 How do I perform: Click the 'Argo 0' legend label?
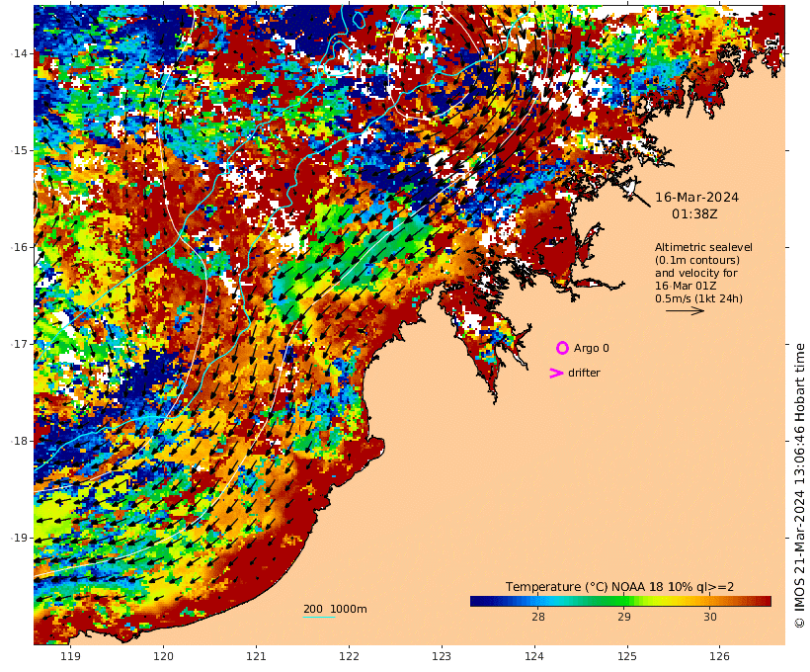click(x=592, y=349)
